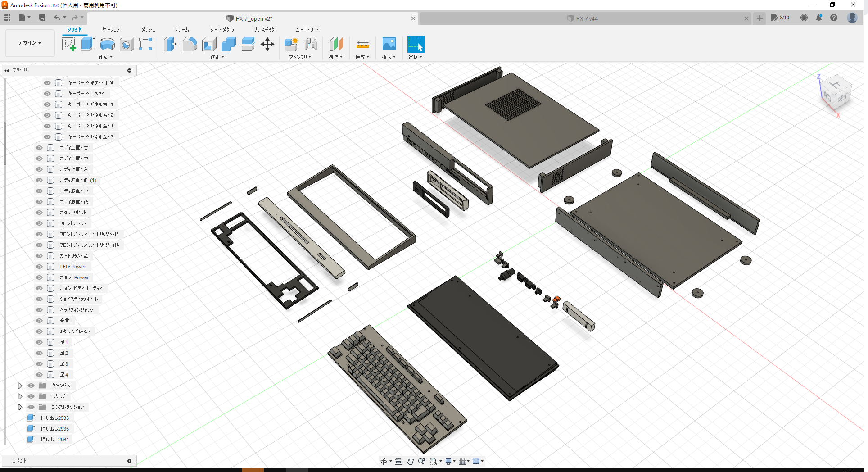Click the Save icon in quick access toolbar
This screenshot has height=472, width=868.
click(42, 17)
